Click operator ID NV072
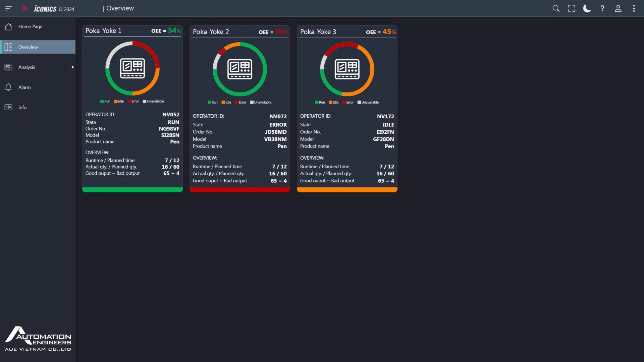 [x=278, y=116]
